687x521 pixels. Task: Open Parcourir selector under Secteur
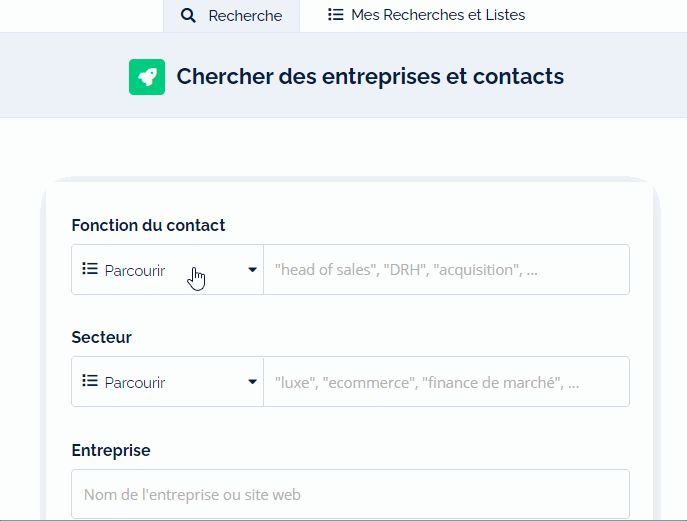(167, 382)
